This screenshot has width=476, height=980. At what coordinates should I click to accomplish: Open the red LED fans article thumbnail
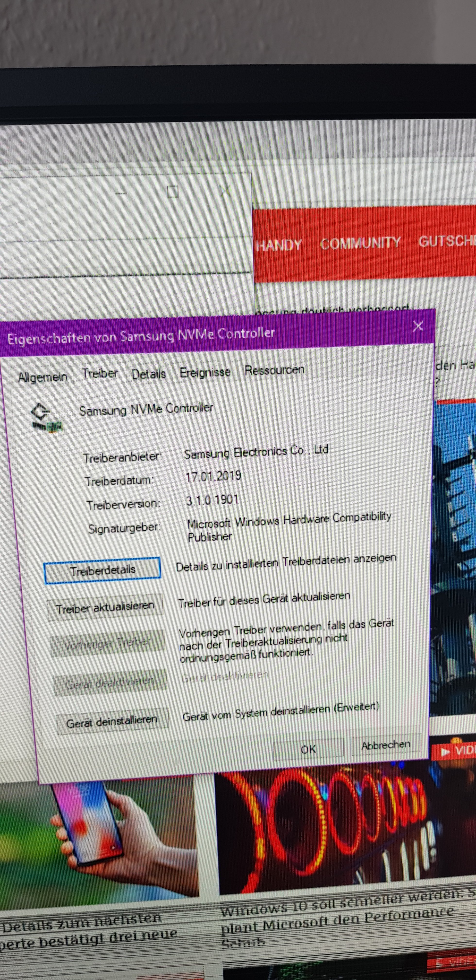[x=342, y=829]
